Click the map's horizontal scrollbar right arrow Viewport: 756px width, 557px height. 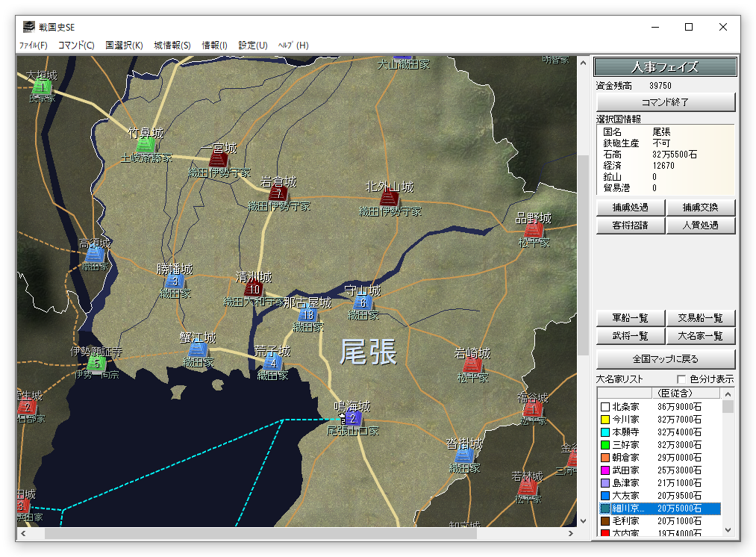click(570, 534)
